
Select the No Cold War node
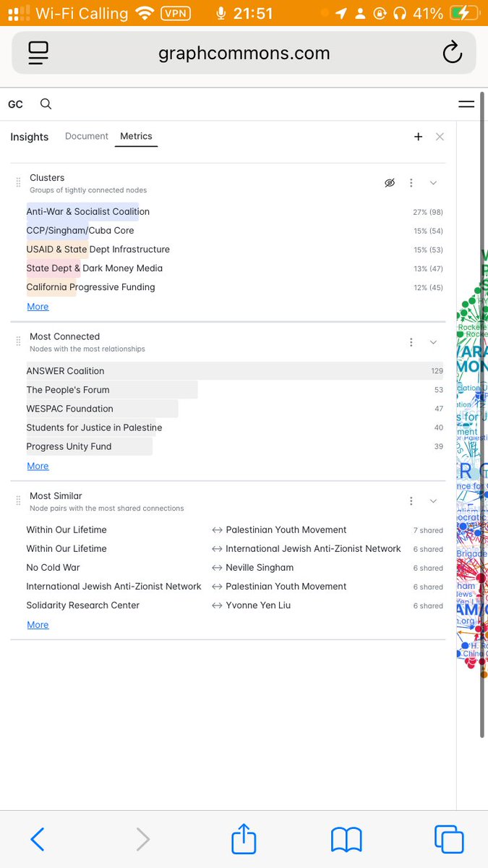click(x=53, y=568)
